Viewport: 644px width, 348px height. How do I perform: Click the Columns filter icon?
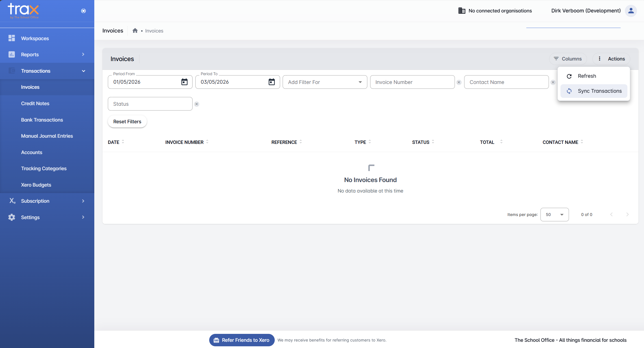coord(556,59)
